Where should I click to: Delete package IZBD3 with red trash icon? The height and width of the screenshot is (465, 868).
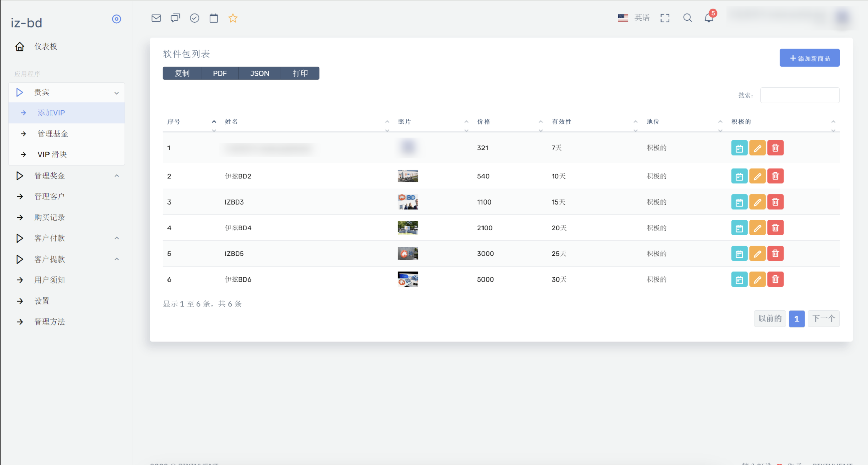[775, 202]
